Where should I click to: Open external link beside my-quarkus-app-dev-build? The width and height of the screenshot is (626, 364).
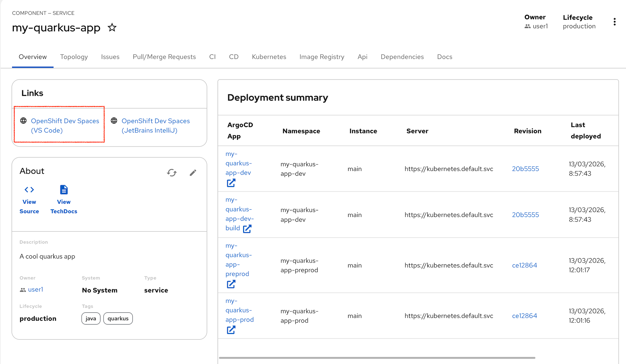pyautogui.click(x=247, y=229)
